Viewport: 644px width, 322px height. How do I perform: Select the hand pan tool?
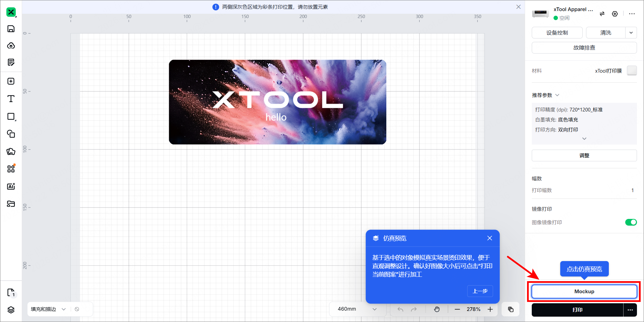(437, 309)
